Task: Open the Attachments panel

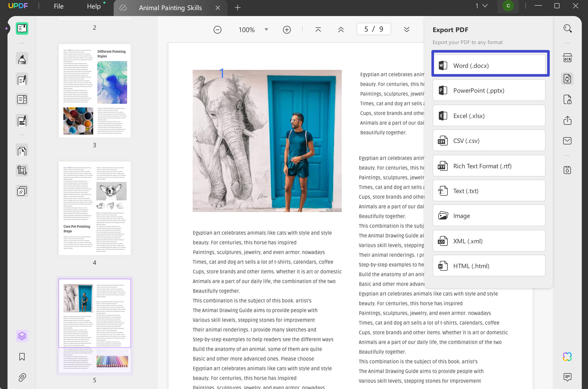Action: (x=22, y=377)
